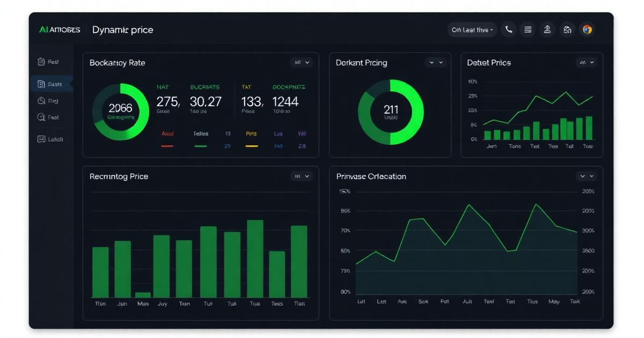Click the green NAT metric label
The width and height of the screenshot is (644, 338).
[162, 87]
